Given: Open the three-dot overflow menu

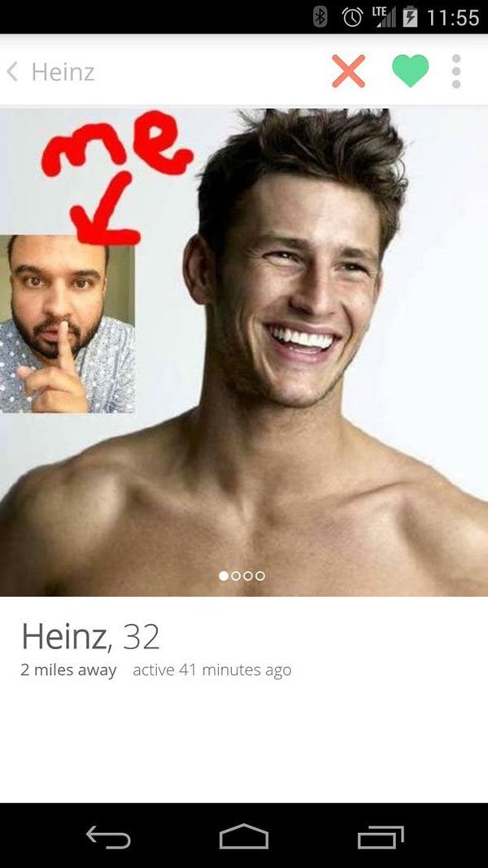Looking at the screenshot, I should pos(456,71).
